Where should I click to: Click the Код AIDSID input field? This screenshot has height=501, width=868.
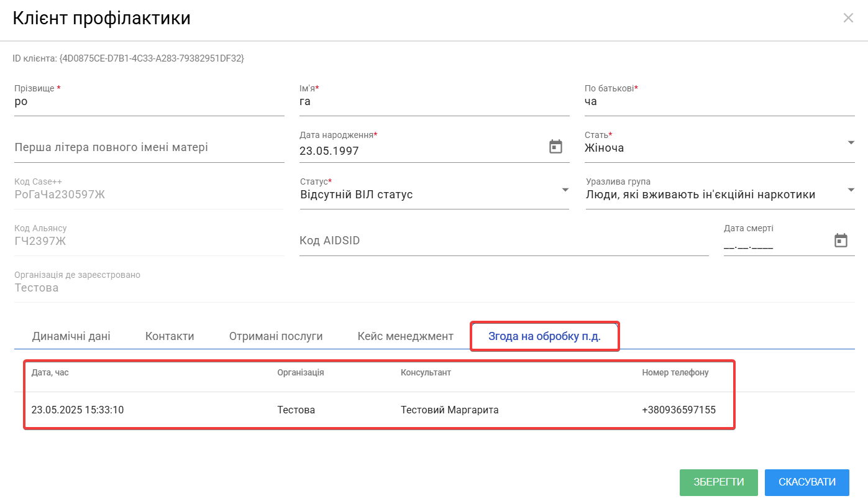(x=503, y=241)
